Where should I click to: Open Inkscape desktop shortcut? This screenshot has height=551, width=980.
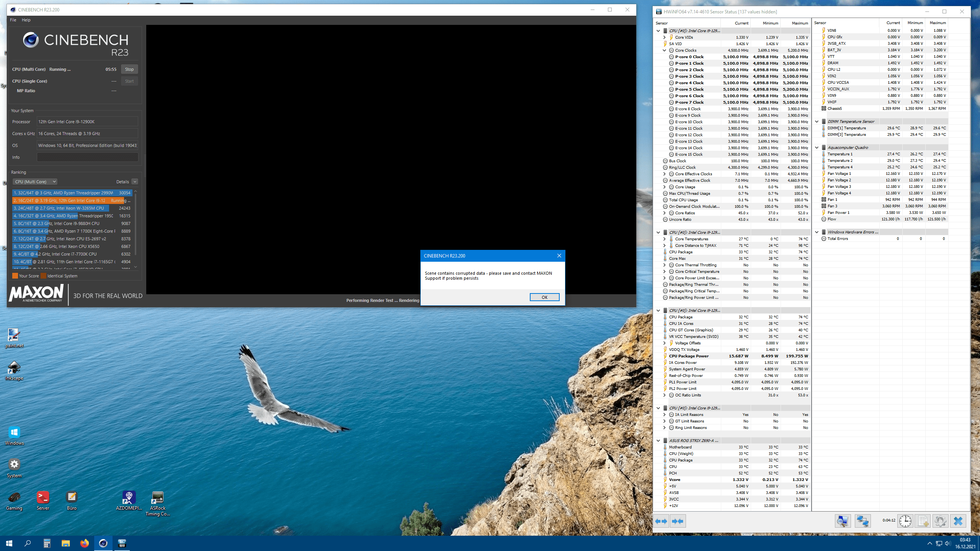[14, 371]
